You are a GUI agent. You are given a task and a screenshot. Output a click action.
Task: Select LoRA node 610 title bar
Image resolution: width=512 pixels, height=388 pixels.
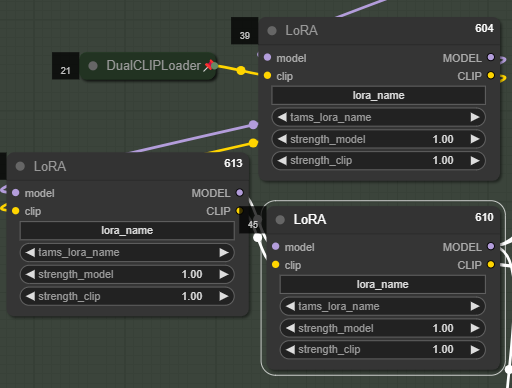(383, 219)
